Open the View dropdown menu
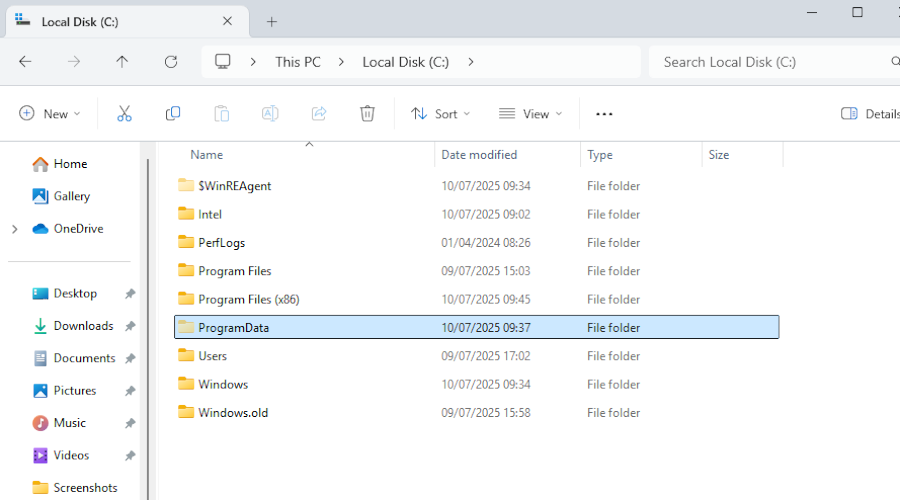Screen dimensions: 900x500 pyautogui.click(x=531, y=114)
